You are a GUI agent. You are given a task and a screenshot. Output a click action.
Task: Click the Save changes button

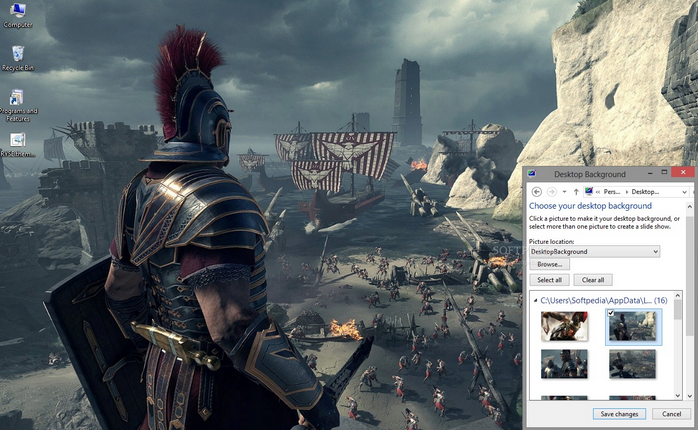point(619,414)
